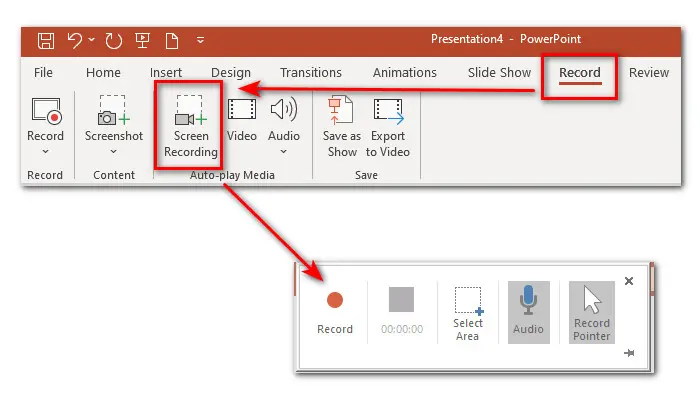Pin the recording dock with pushpin
This screenshot has width=700, height=407.
pos(629,353)
